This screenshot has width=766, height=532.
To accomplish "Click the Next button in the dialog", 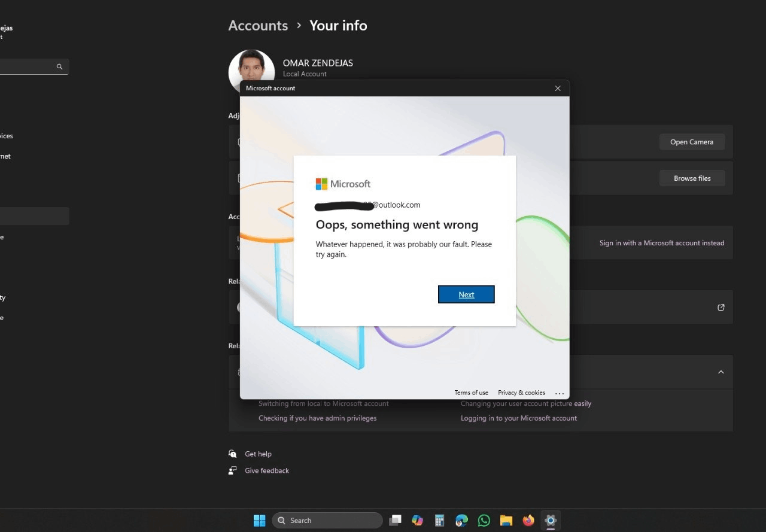I will (x=466, y=294).
